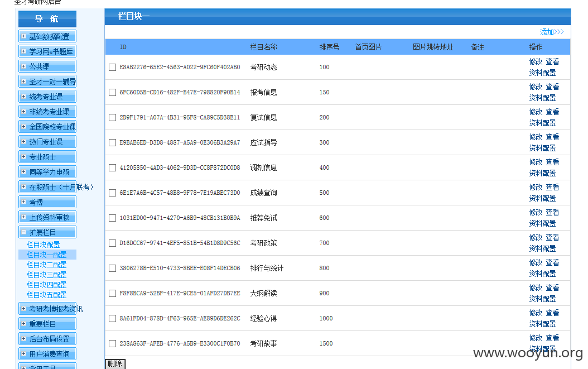
Task: Click the 删除 button
Action: (115, 364)
